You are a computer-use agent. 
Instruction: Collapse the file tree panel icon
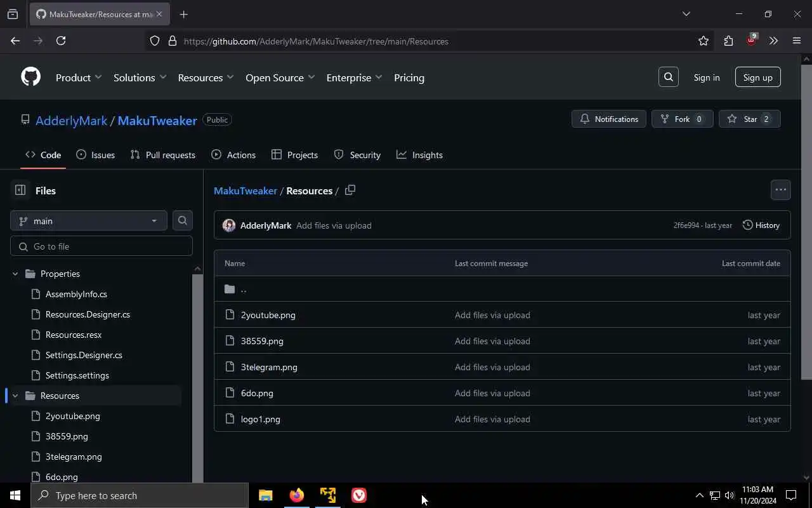20,190
